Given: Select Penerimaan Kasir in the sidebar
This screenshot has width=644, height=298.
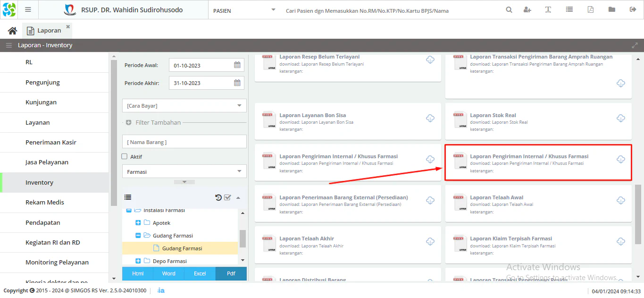Looking at the screenshot, I should click(x=54, y=142).
